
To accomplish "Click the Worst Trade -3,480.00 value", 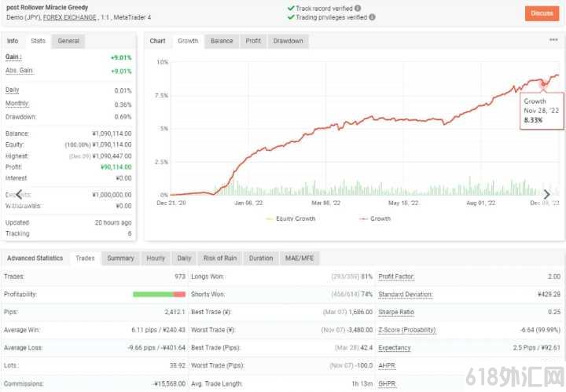I will pos(359,330).
